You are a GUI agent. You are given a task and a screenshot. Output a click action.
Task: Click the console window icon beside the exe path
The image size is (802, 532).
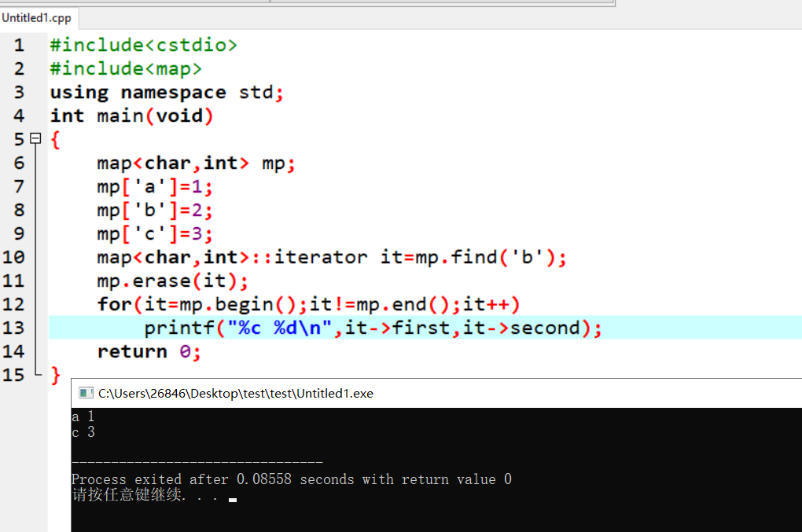86,392
